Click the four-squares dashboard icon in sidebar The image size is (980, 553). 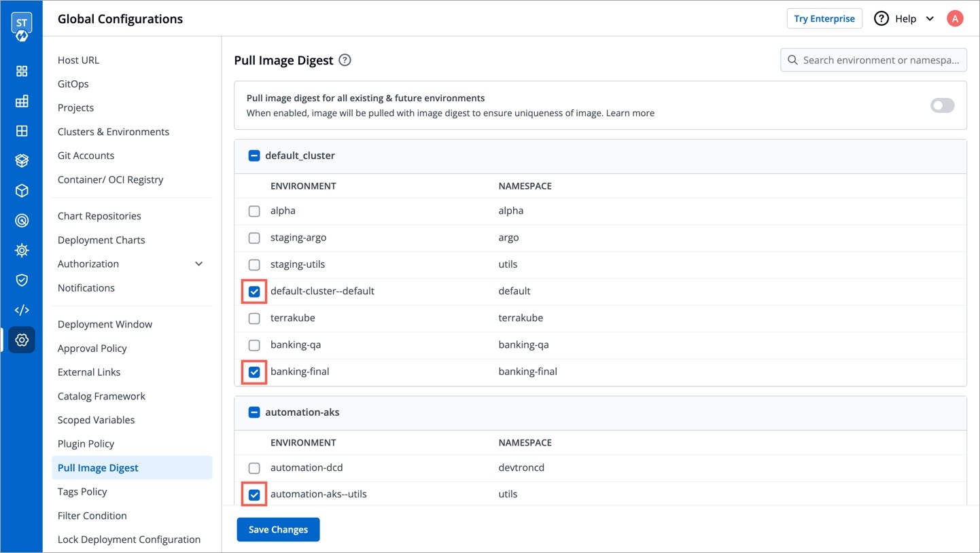tap(22, 71)
